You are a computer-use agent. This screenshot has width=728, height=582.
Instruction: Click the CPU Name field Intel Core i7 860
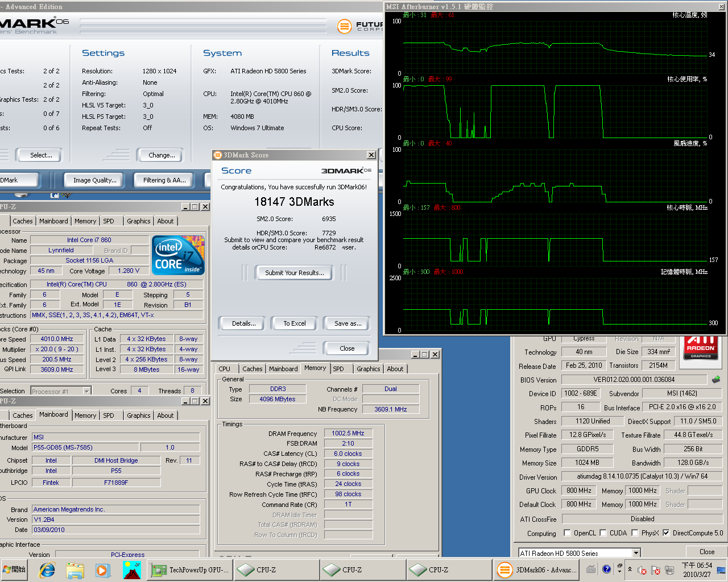89,240
